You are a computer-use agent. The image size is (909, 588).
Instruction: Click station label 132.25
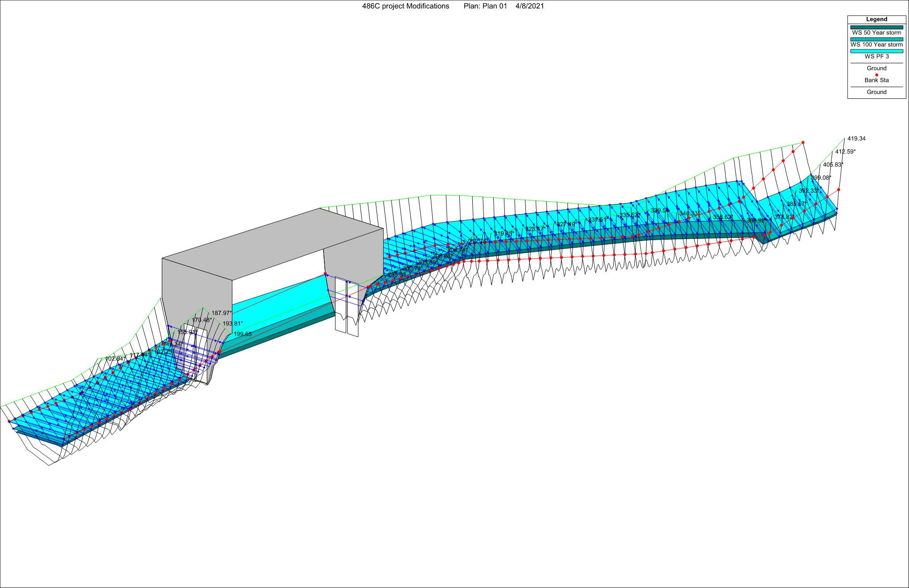point(163,351)
